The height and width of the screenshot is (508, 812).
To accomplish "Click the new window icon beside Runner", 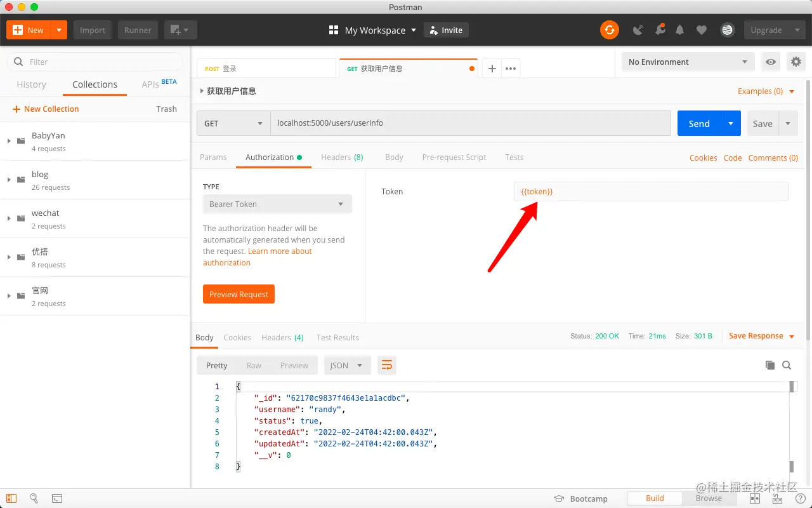I will (181, 30).
